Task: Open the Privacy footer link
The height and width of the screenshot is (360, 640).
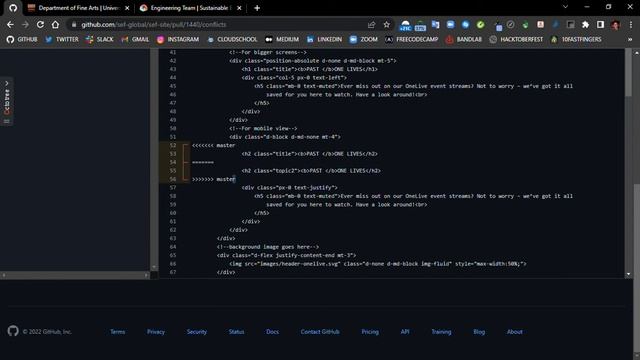Action: pyautogui.click(x=156, y=332)
